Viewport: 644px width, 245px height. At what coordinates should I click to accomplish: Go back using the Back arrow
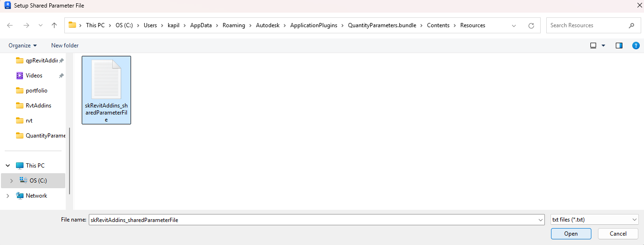pyautogui.click(x=10, y=25)
